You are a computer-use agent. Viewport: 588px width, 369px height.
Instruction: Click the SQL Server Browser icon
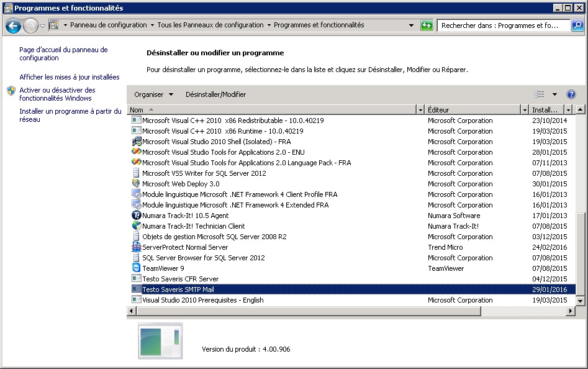(137, 258)
